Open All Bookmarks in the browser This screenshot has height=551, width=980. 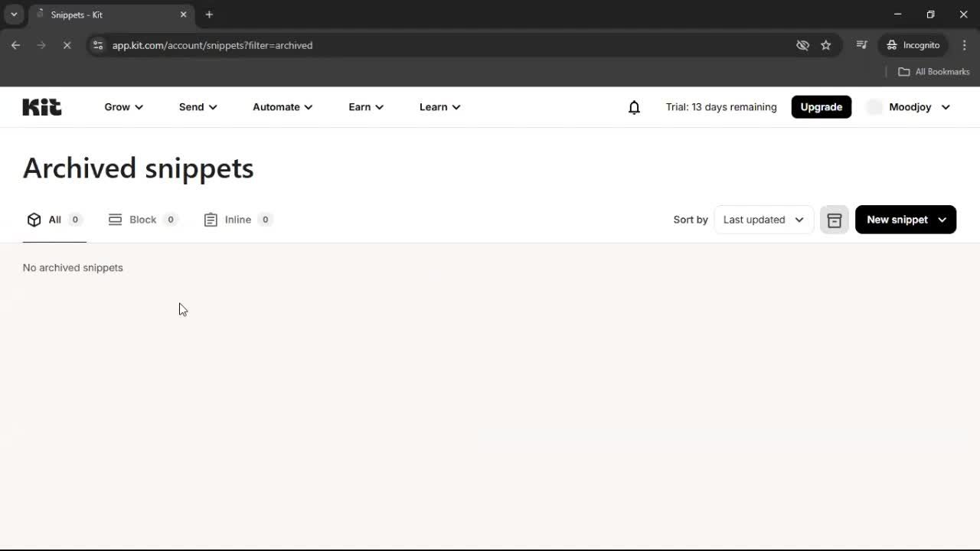click(x=933, y=71)
